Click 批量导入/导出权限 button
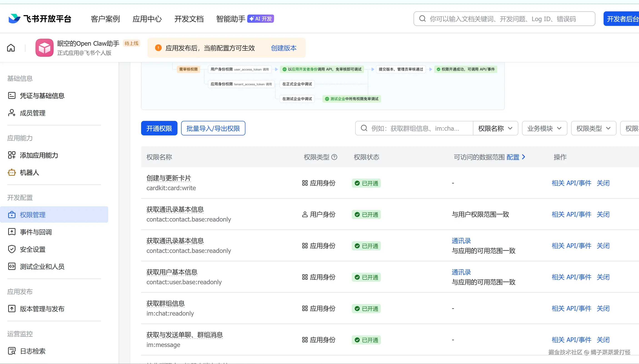Viewport: 639px width, 364px height. point(213,128)
